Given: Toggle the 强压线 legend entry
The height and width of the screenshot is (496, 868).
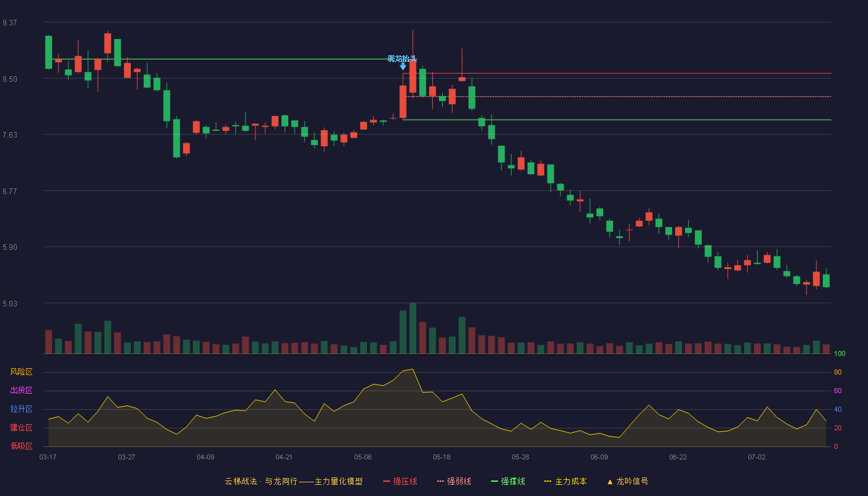Looking at the screenshot, I should pos(400,481).
